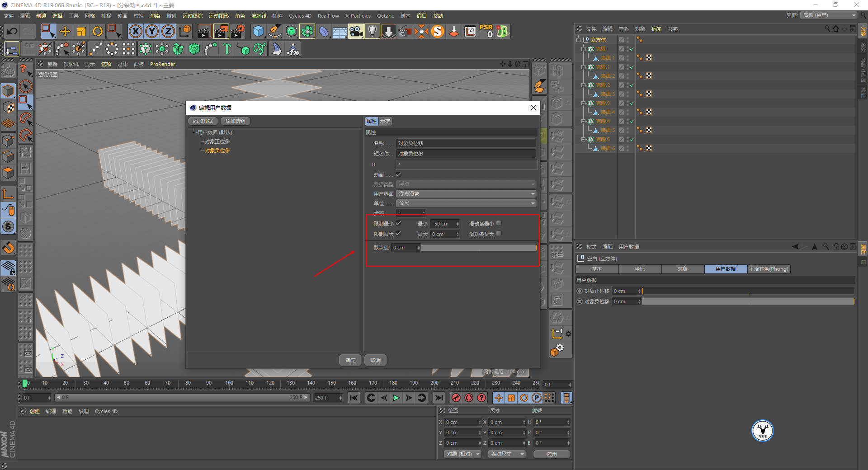The width and height of the screenshot is (868, 470).
Task: Collapse the 克隆 4 tree node
Action: 584,121
